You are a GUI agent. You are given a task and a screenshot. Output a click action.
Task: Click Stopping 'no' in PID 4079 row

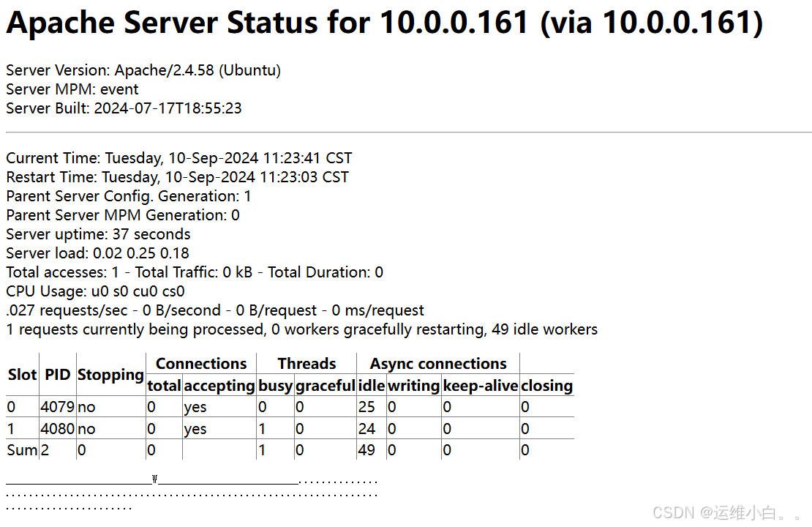click(x=86, y=407)
